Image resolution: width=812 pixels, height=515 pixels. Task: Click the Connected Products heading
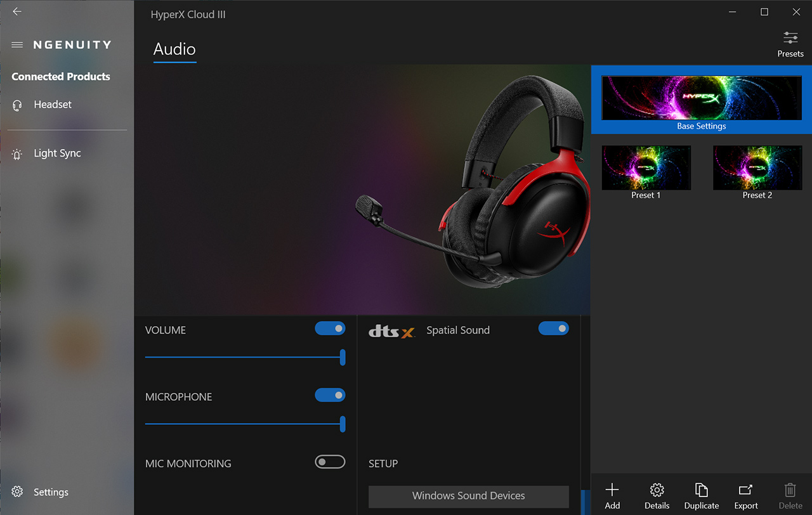point(61,77)
